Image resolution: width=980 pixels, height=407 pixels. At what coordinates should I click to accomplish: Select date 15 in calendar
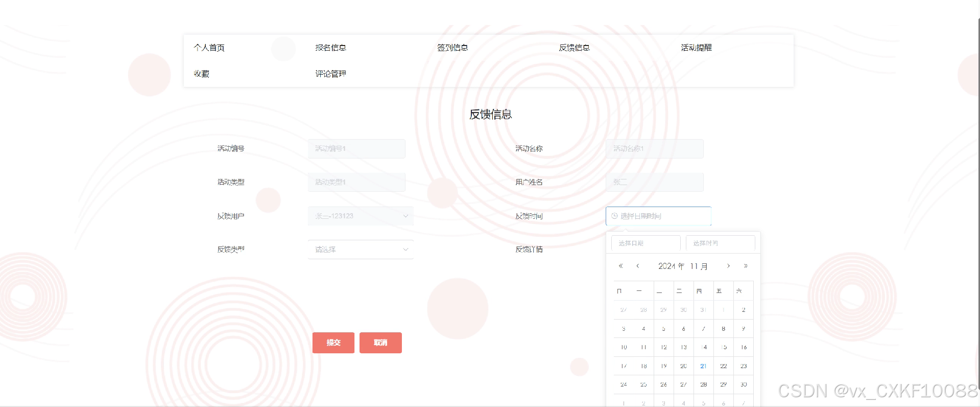coord(724,347)
